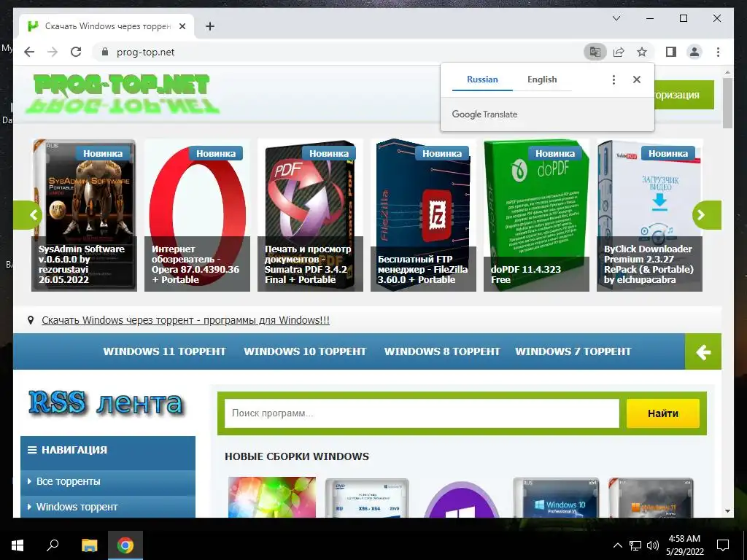Slide carousel right with green arrow
Viewport: 747px width, 560px height.
[x=706, y=215]
